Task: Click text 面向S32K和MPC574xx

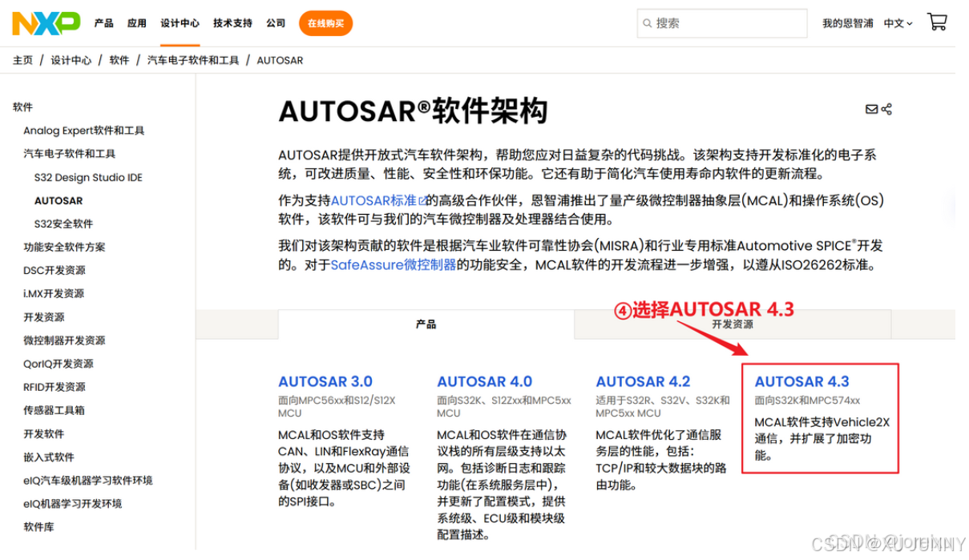Action: (807, 400)
